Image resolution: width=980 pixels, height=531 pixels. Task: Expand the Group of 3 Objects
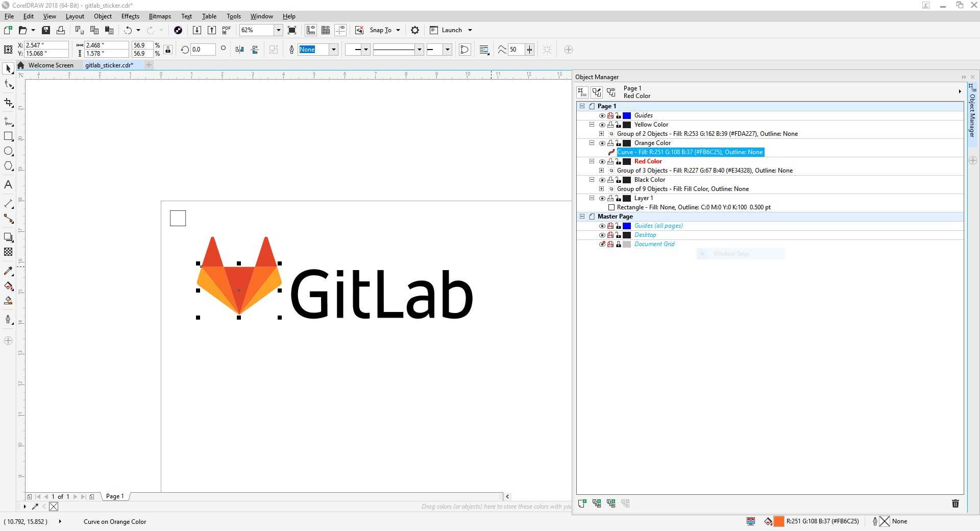coord(601,171)
